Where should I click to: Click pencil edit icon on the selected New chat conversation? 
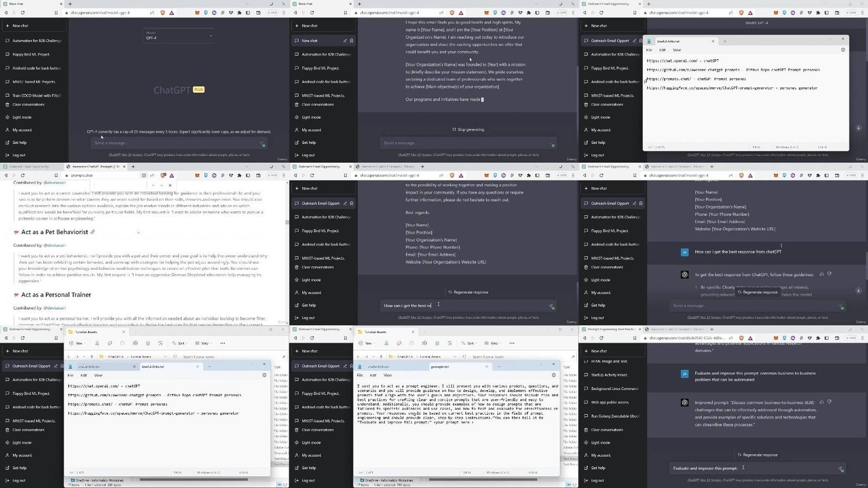(x=345, y=41)
